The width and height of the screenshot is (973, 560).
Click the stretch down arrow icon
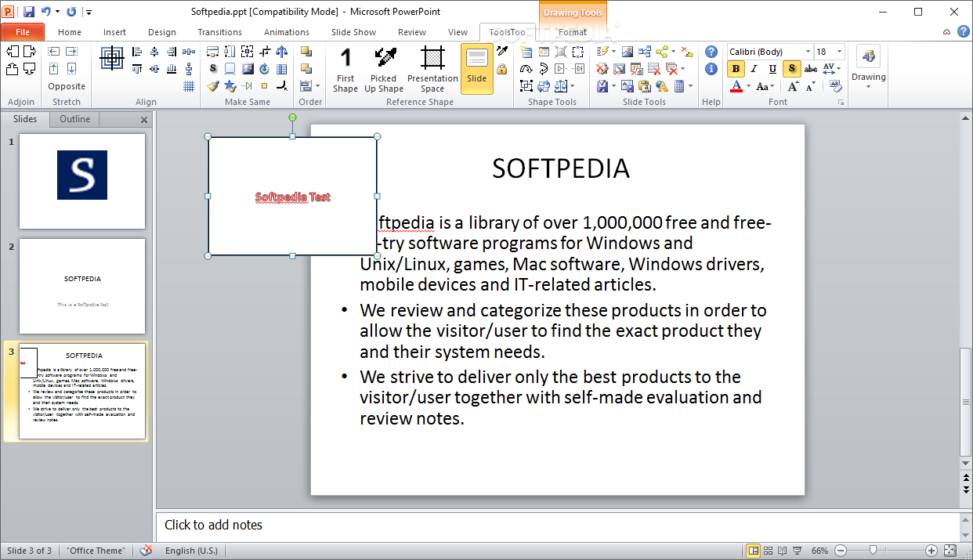(73, 69)
